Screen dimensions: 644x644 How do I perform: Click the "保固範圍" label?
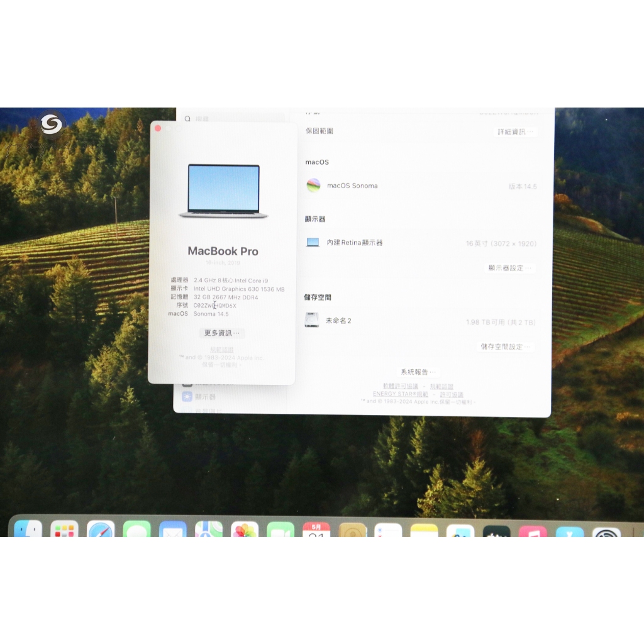(319, 131)
